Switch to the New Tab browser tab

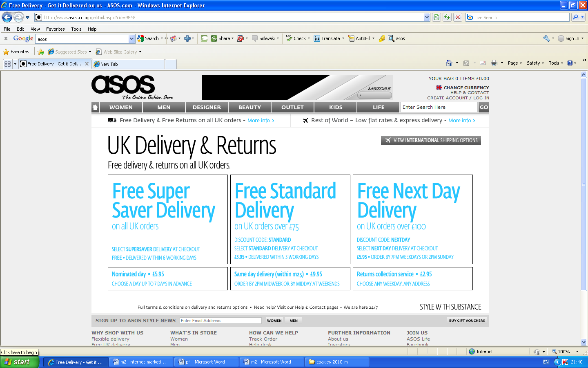pos(129,64)
